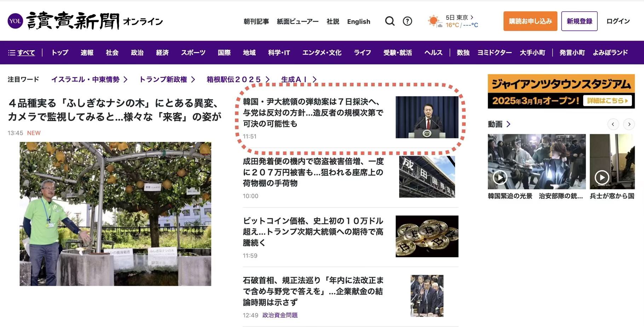The image size is (644, 327).
Task: Open 発言小町 from the navigation bar
Action: click(572, 53)
